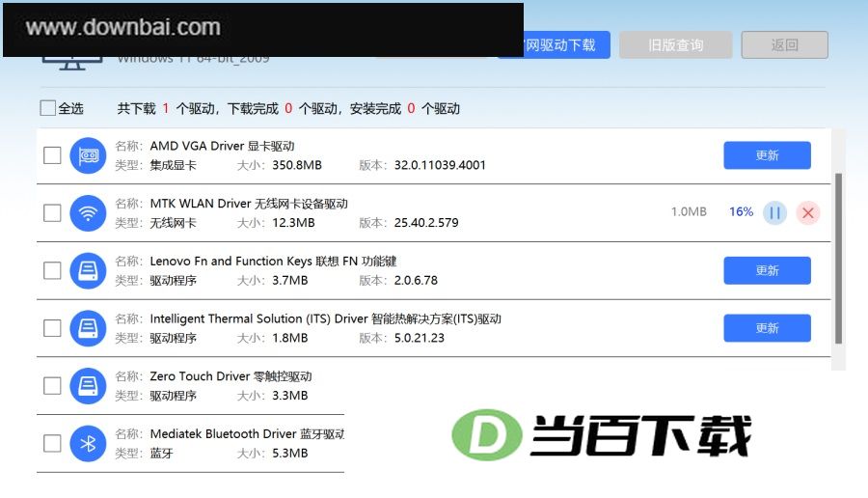
Task: Check the AMD VGA Driver checkbox
Action: [x=52, y=155]
